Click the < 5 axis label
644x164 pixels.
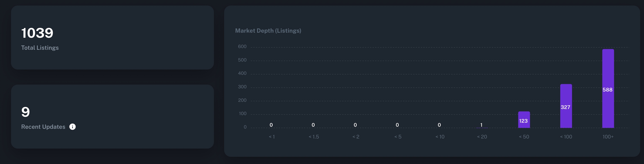tap(397, 137)
